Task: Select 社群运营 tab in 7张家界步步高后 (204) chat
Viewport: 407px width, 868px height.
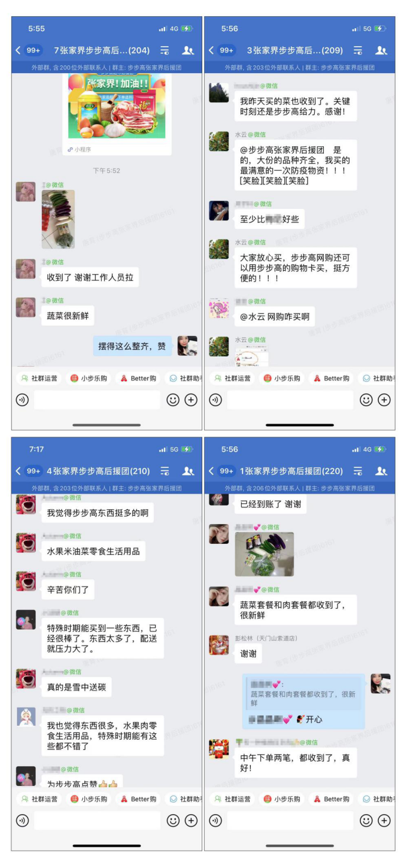Action: tap(40, 379)
